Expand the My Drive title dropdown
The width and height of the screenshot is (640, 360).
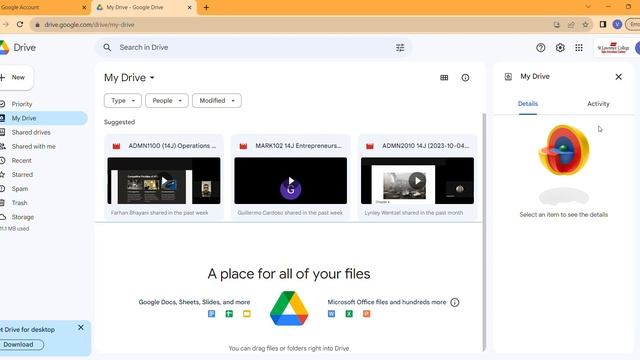click(152, 78)
